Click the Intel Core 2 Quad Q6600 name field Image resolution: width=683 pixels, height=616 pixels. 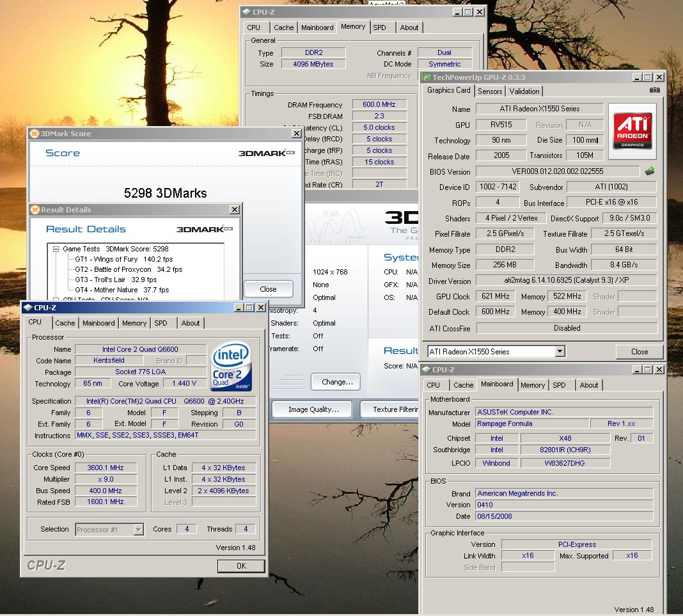[140, 349]
